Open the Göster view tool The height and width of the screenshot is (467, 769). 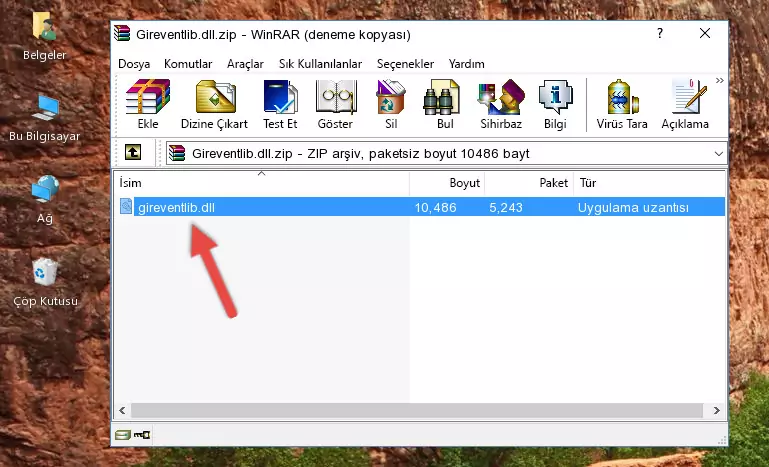pyautogui.click(x=335, y=104)
